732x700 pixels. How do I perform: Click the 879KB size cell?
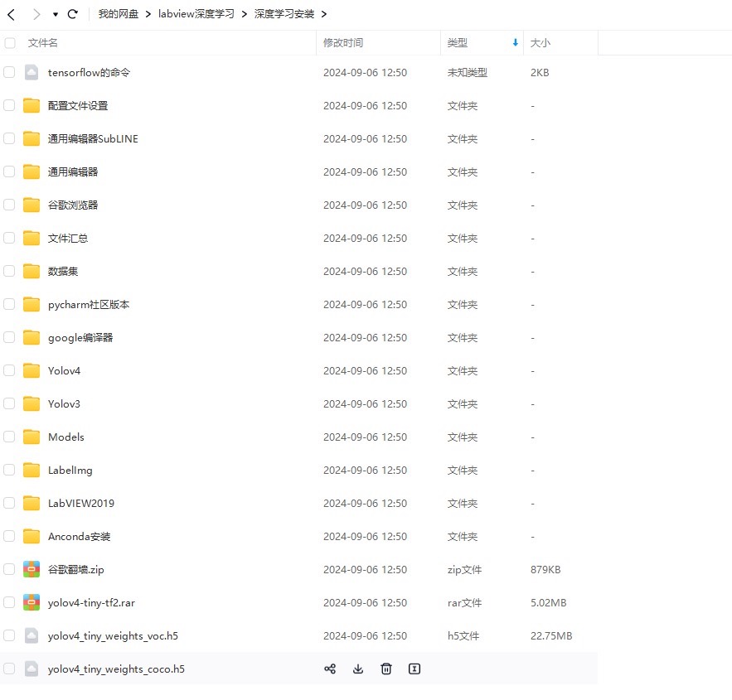click(x=545, y=569)
